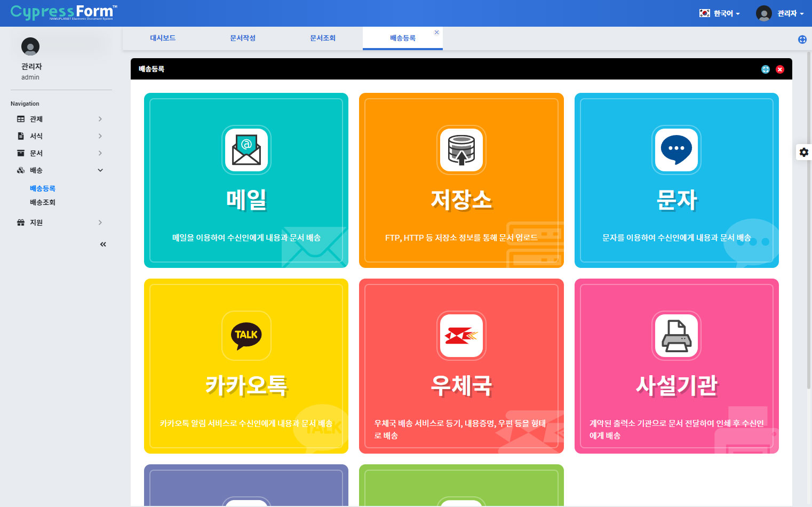Click the 문서 archive box icon in sidebar
Image resolution: width=812 pixels, height=507 pixels.
21,153
